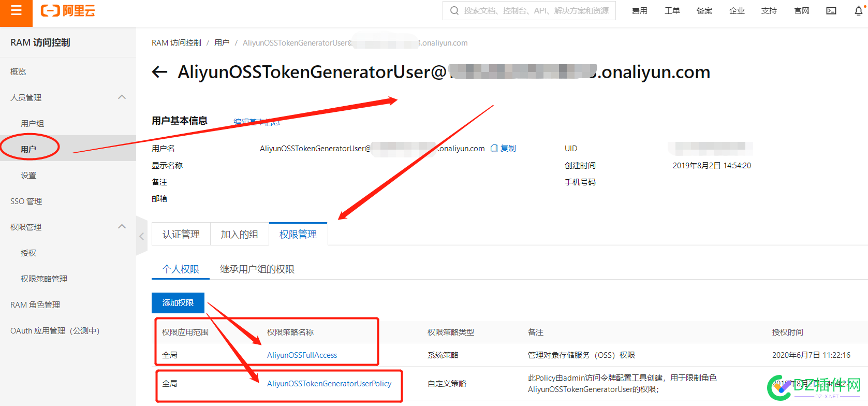Click the 权限策略类型 column header
The width and height of the screenshot is (868, 406).
tap(451, 332)
